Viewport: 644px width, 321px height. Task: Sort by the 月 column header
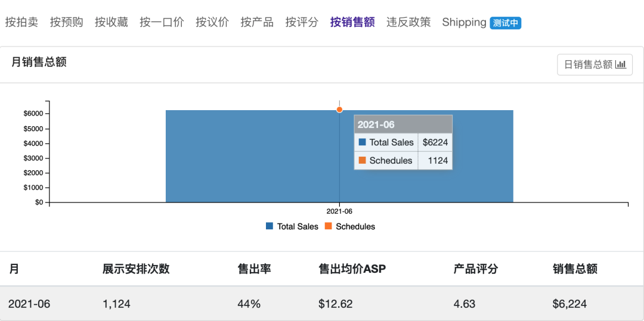[14, 269]
